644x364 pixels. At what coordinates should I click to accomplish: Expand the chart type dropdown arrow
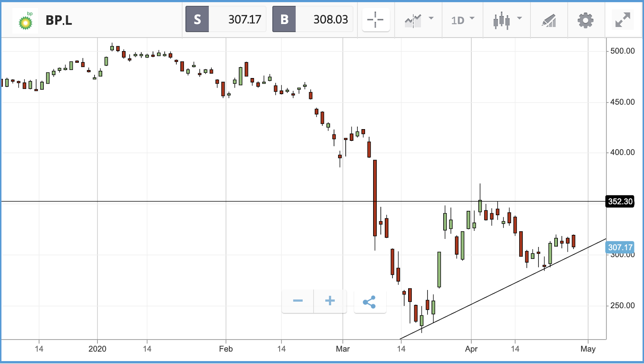519,18
